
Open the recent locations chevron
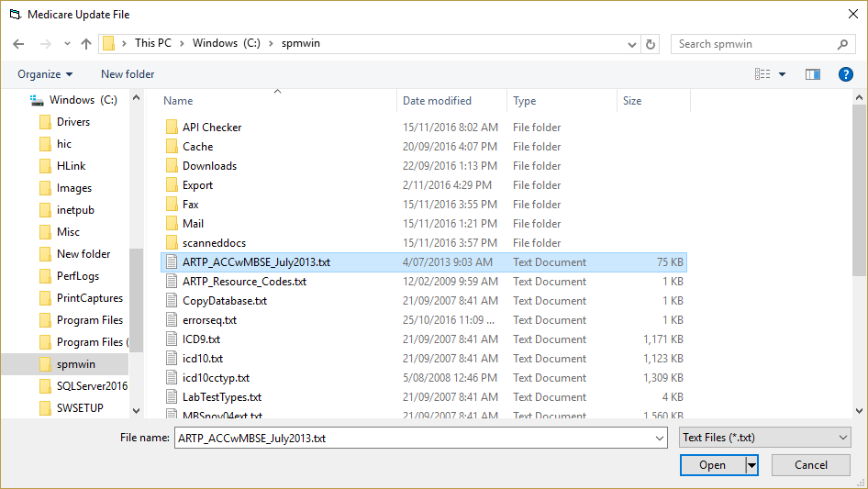click(67, 44)
